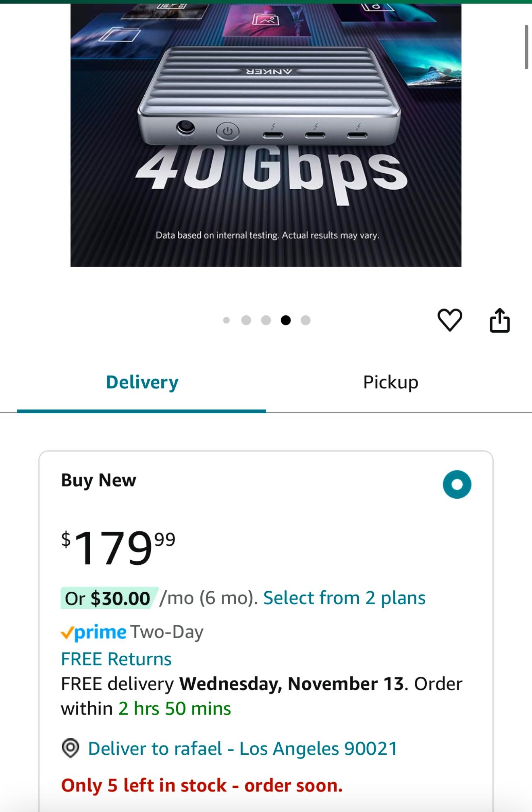The width and height of the screenshot is (532, 812).
Task: Tap the location pin icon
Action: click(71, 748)
